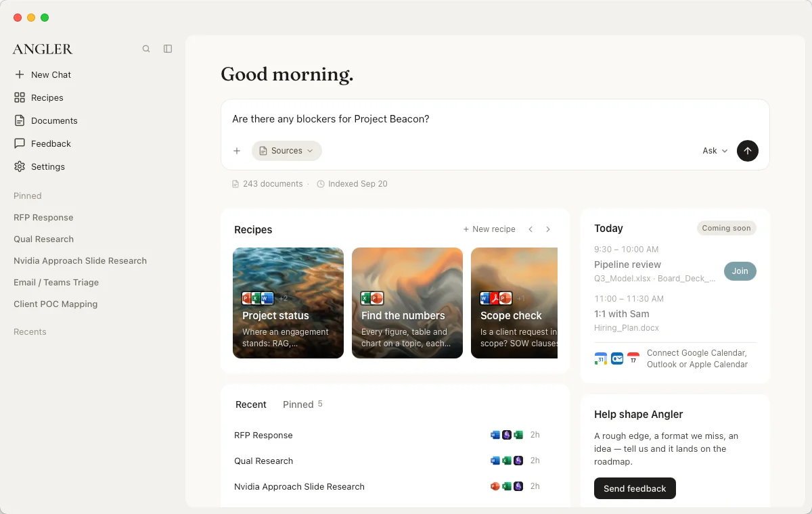Click the ANGLER logo
812x514 pixels.
click(43, 49)
